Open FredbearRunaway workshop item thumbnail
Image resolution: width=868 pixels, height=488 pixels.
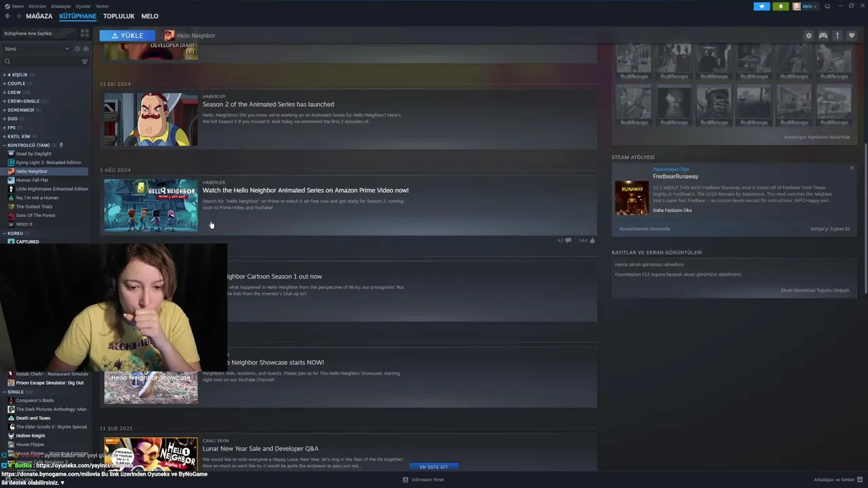click(631, 198)
